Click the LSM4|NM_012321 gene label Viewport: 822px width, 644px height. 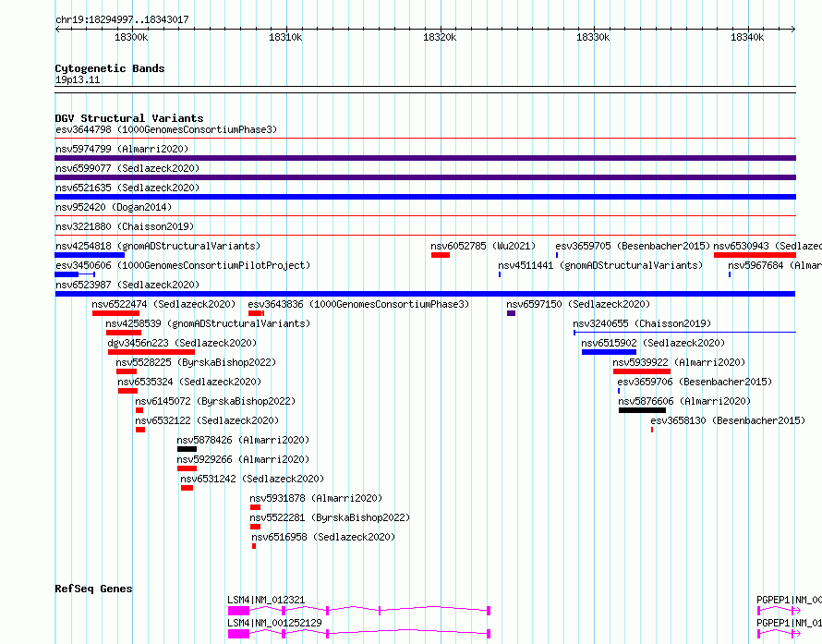click(266, 600)
